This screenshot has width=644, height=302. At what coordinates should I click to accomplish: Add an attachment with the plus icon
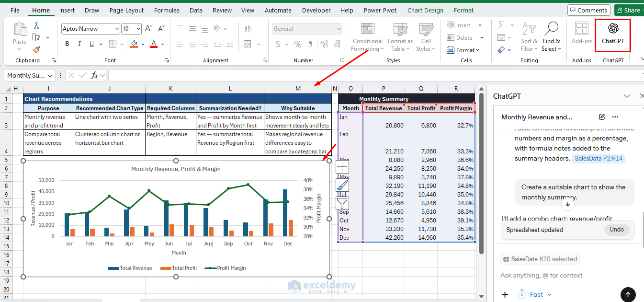(x=505, y=294)
